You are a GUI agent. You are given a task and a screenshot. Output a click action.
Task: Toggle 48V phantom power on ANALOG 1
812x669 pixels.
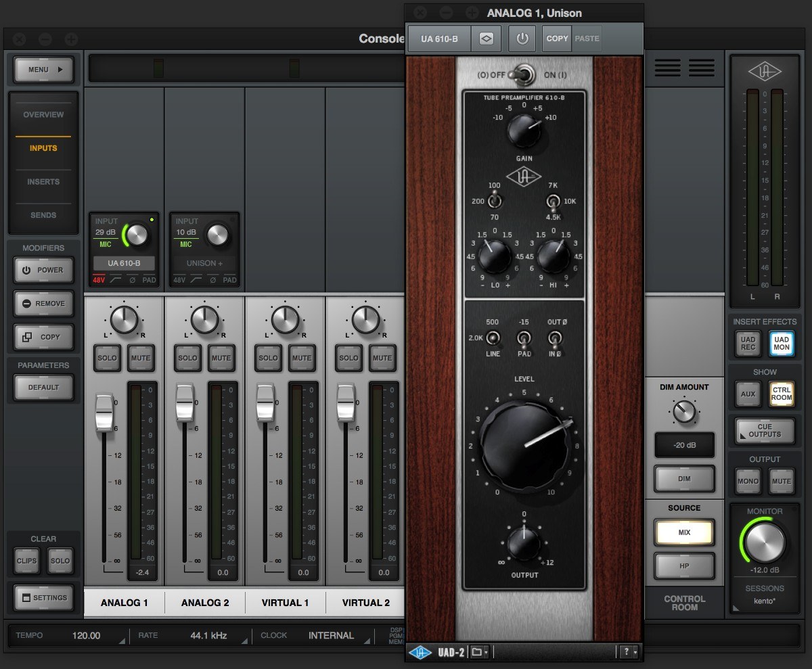pos(99,280)
